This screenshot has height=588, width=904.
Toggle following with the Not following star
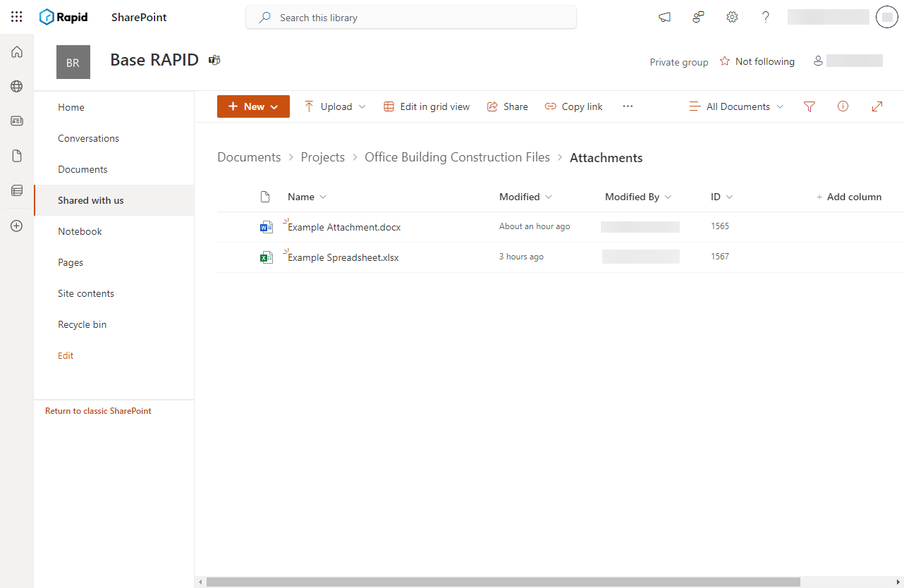click(725, 61)
